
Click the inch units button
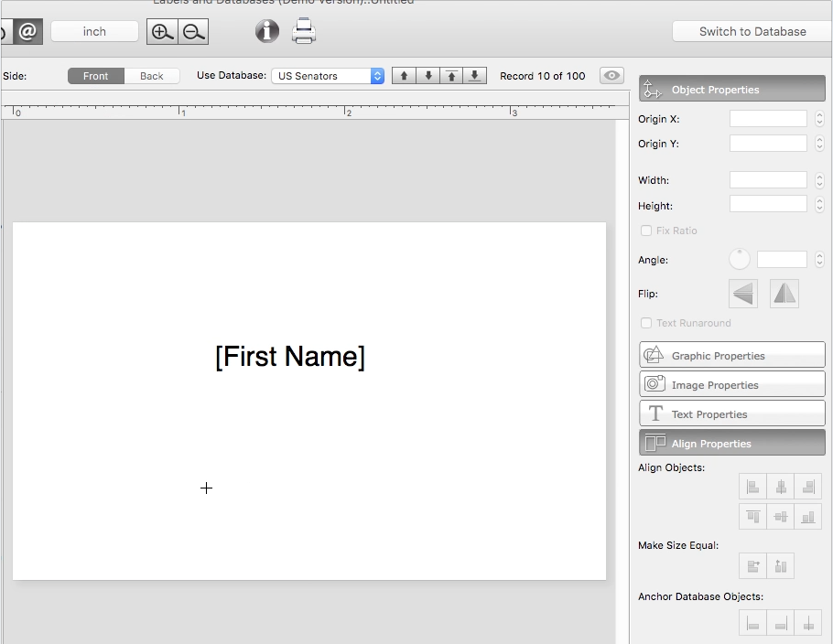click(x=94, y=31)
